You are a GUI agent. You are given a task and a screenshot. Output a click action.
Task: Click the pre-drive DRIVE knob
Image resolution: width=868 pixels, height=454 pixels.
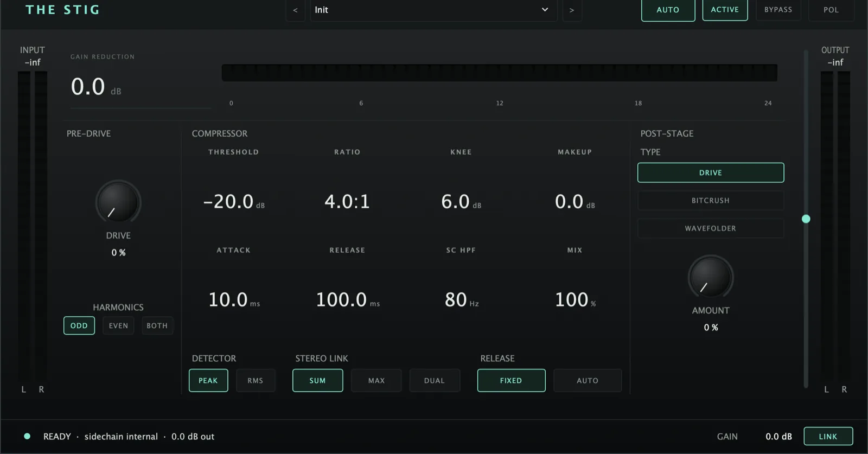pyautogui.click(x=118, y=202)
